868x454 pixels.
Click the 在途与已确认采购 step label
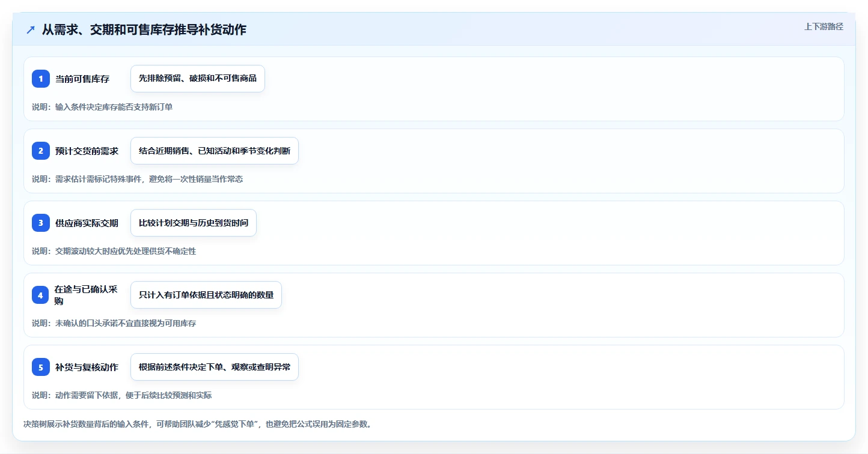(x=86, y=295)
